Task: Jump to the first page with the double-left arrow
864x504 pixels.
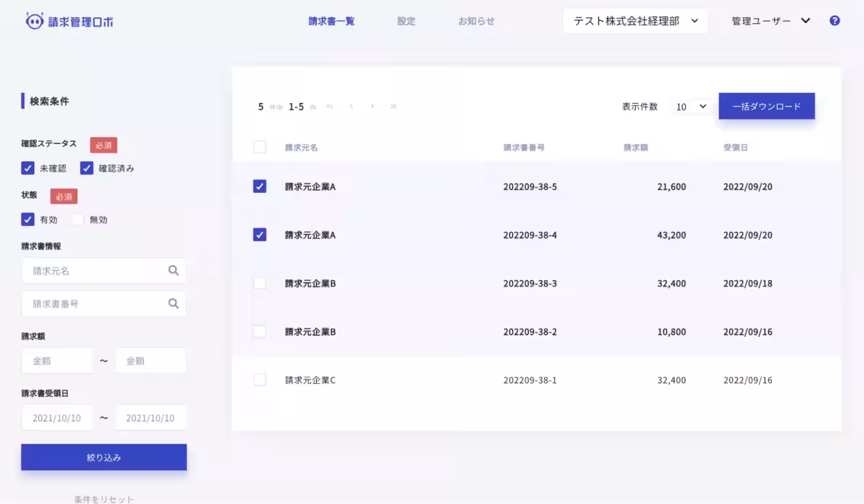Action: coord(330,106)
